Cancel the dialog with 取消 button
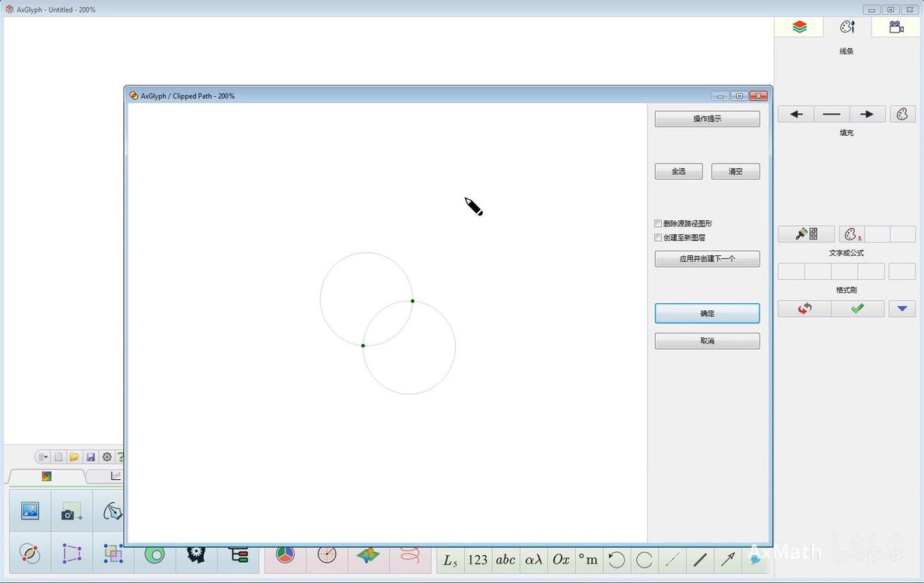This screenshot has height=583, width=924. [x=707, y=341]
